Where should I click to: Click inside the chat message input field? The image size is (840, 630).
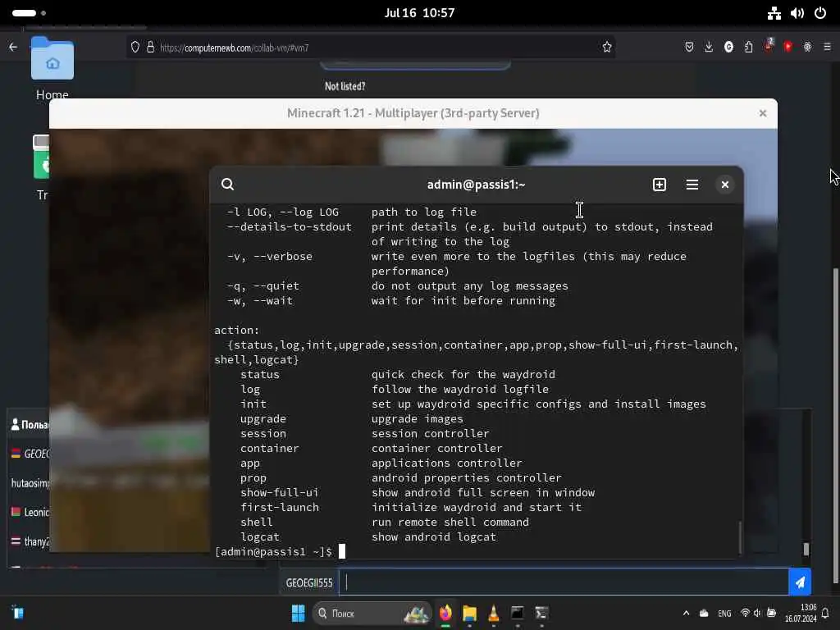click(564, 582)
